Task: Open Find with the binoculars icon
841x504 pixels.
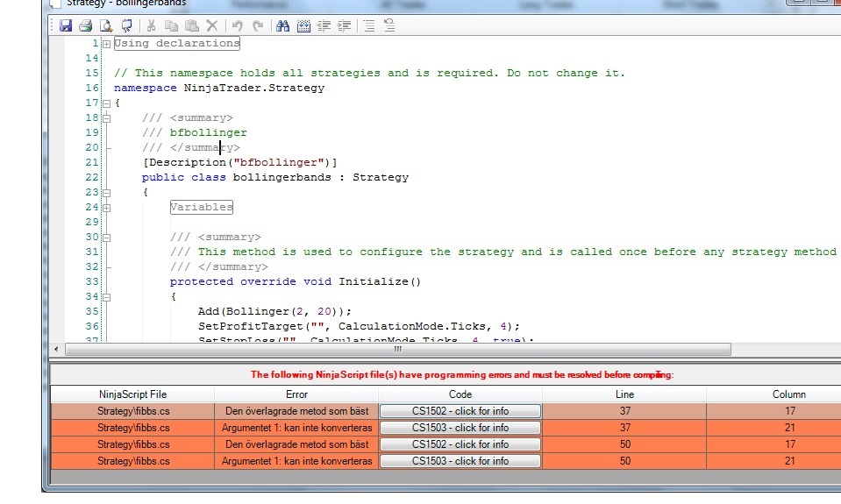Action: [282, 25]
